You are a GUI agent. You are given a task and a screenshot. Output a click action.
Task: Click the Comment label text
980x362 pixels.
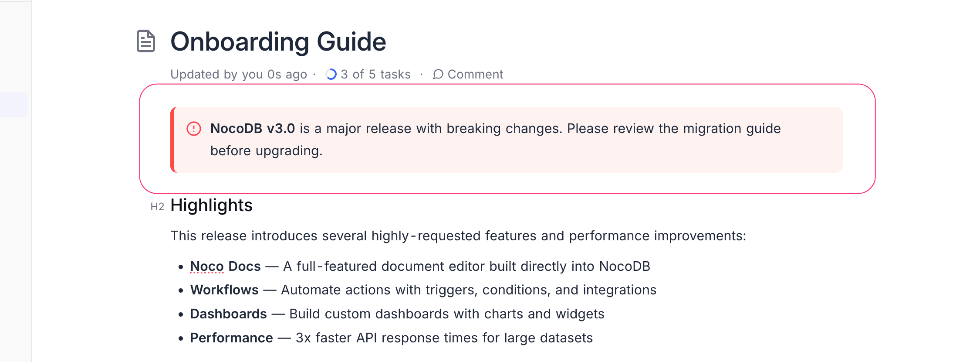coord(475,75)
